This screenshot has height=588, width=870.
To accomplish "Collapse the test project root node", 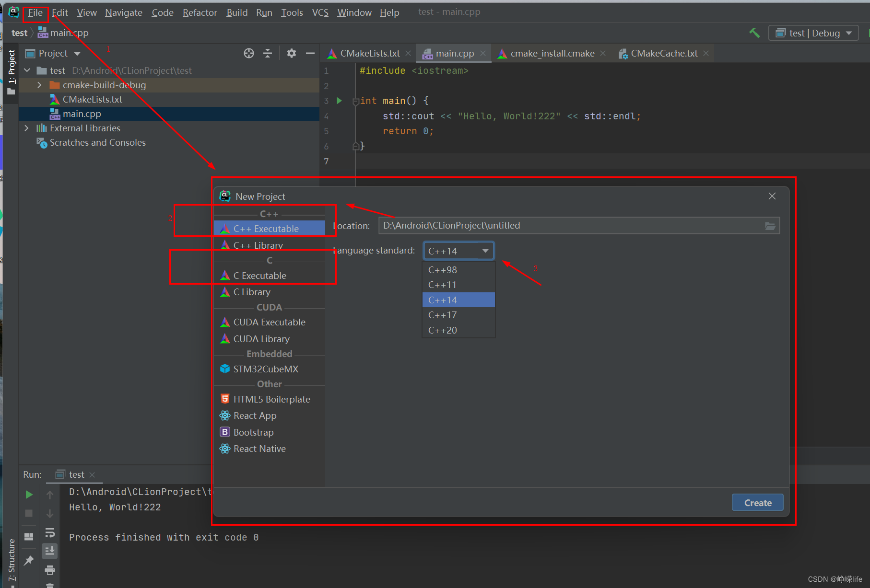I will coord(27,70).
